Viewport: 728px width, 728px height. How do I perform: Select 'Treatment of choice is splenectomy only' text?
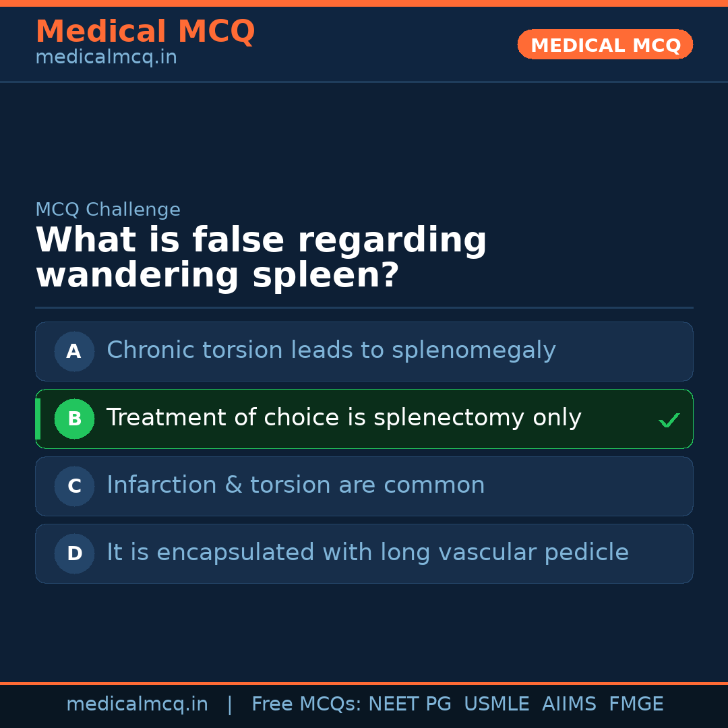[x=344, y=418]
